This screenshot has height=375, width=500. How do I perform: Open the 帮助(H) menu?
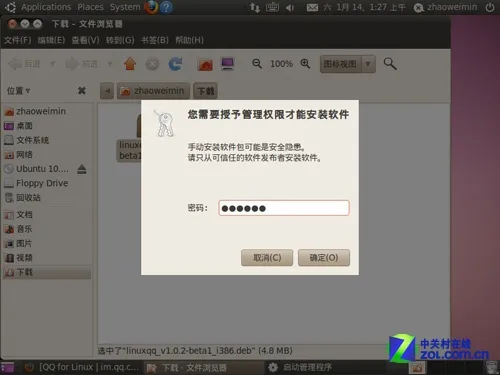(x=189, y=40)
